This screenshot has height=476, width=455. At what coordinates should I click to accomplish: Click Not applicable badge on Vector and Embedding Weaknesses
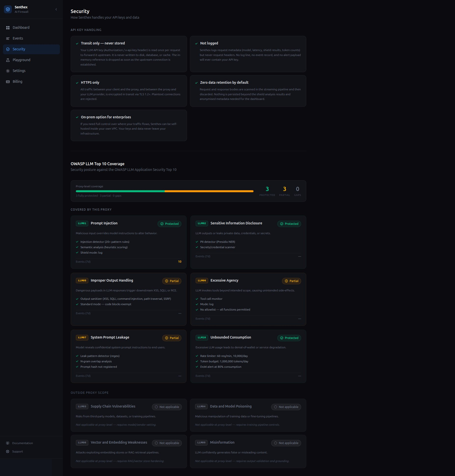167,443
